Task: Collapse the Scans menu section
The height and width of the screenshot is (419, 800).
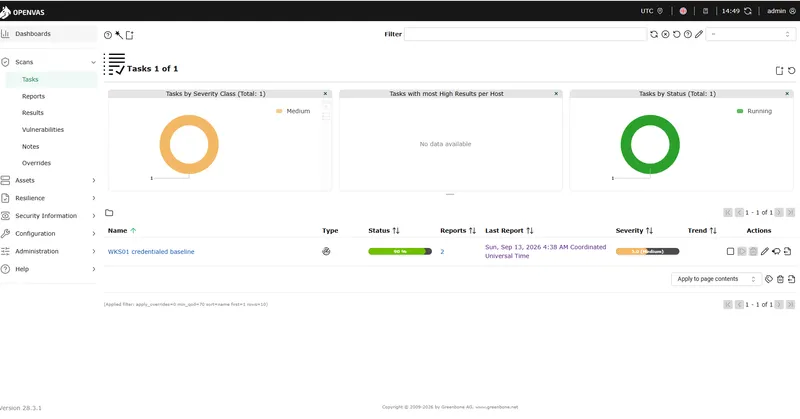Action: 48,62
